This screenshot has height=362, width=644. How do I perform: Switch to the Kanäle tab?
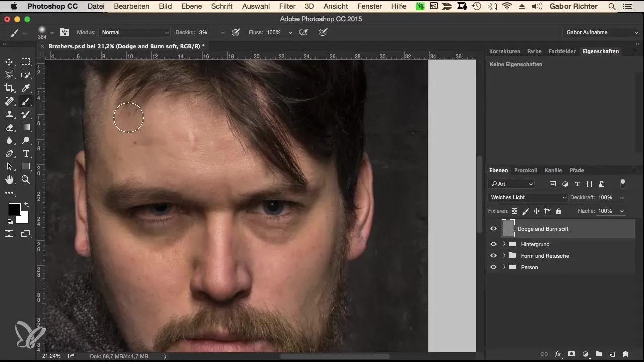(553, 170)
